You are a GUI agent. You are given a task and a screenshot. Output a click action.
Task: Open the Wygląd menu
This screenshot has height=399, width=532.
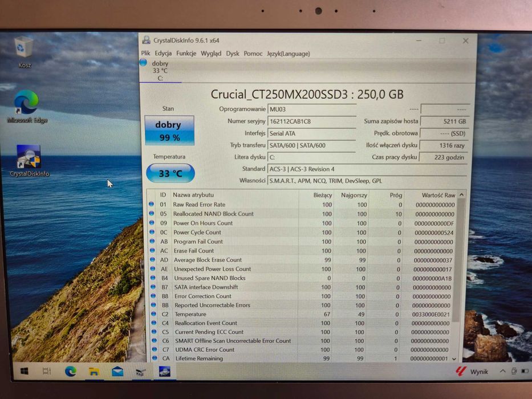pos(211,54)
